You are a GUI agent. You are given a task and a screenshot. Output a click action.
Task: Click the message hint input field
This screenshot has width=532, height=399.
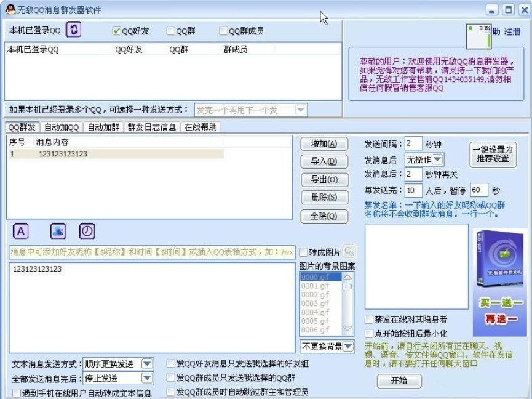tap(152, 252)
